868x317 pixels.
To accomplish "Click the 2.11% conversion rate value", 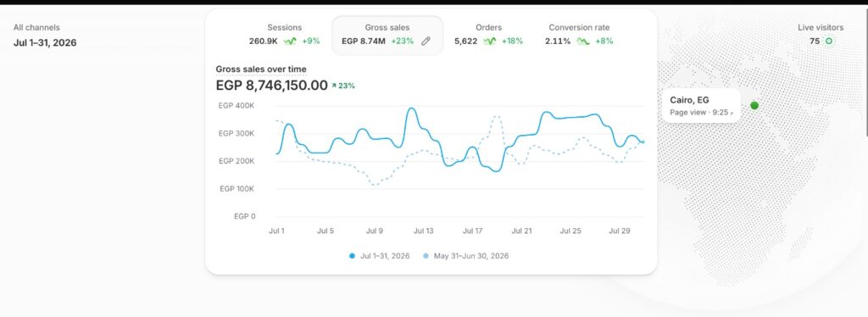I will tap(558, 41).
